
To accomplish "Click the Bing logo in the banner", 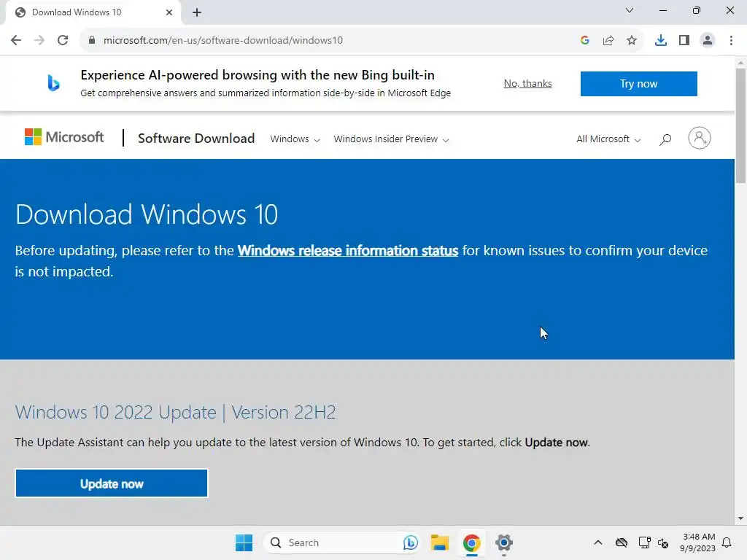I will (53, 83).
